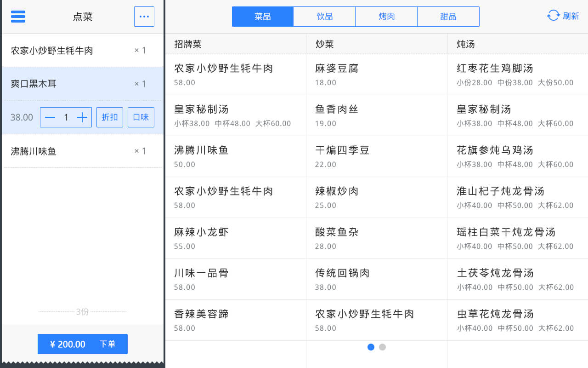Open the hamburger menu icon
This screenshot has width=588, height=368.
(18, 17)
